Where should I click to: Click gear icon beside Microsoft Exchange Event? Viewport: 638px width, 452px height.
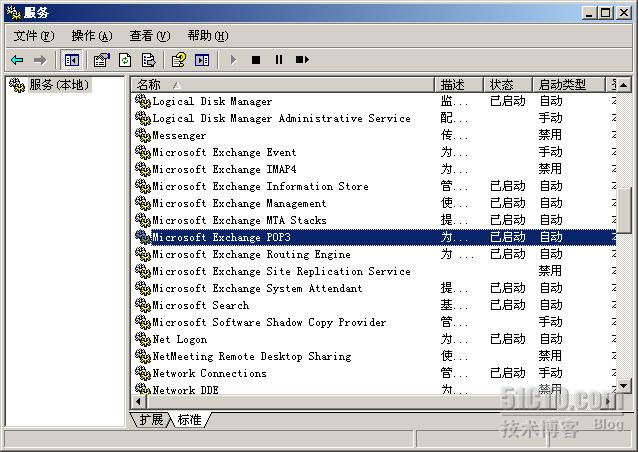pyautogui.click(x=143, y=152)
